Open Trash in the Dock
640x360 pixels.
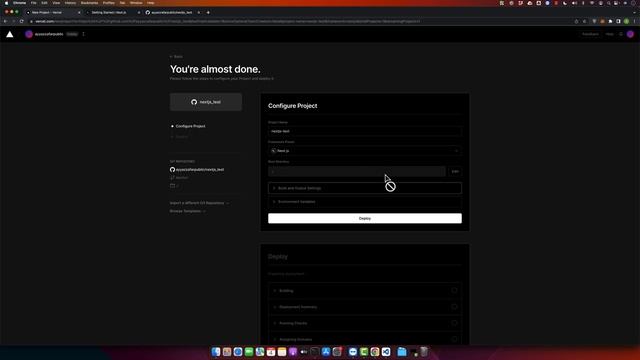424,351
